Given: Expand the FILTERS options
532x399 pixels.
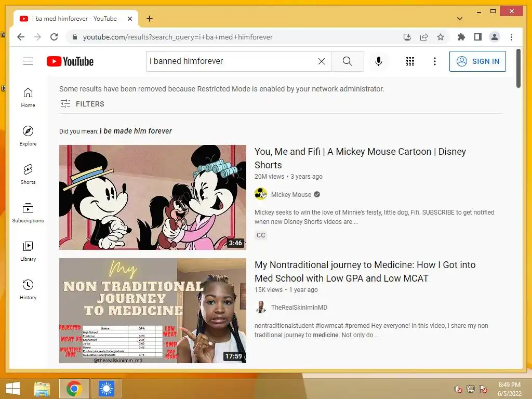Looking at the screenshot, I should click(82, 104).
